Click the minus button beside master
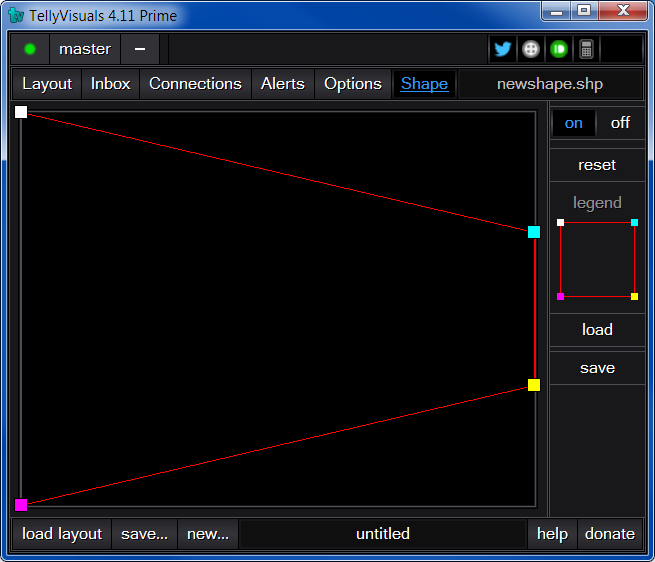Screen dimensions: 655x562 click(x=140, y=49)
